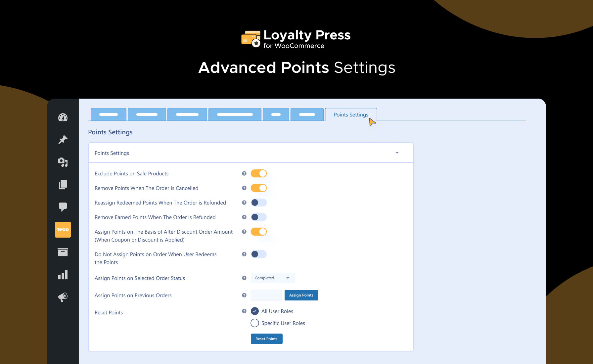Open the second blue tab in the tab bar
The width and height of the screenshot is (593, 364).
[x=147, y=114]
